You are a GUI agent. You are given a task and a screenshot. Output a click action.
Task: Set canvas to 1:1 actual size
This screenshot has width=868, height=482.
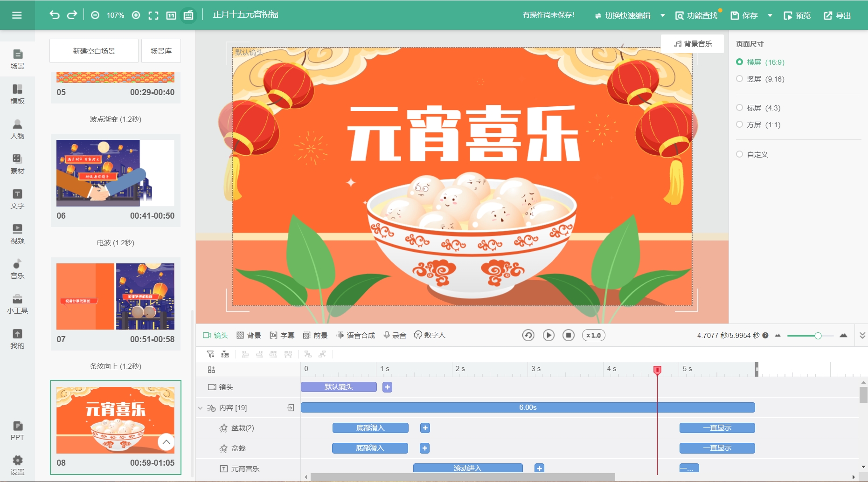pyautogui.click(x=171, y=15)
